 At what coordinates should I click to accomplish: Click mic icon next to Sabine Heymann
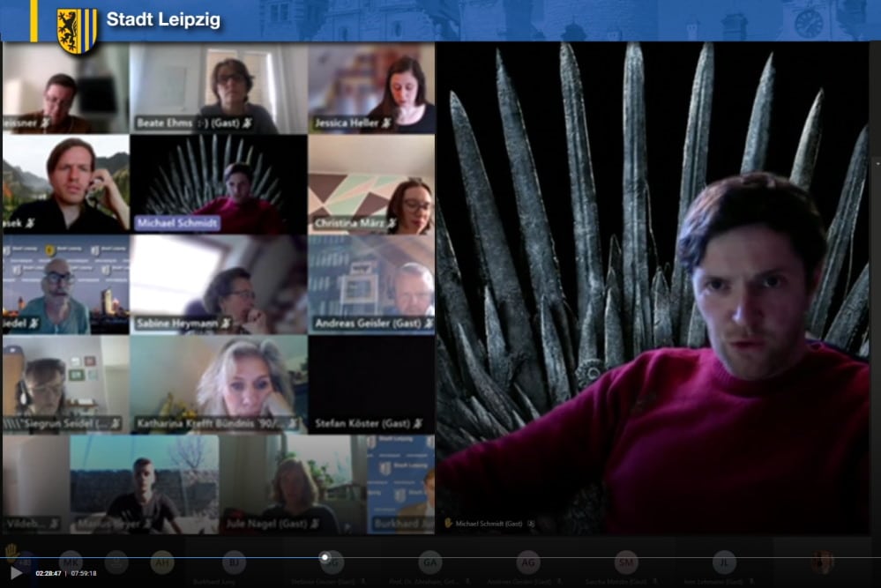(x=226, y=324)
